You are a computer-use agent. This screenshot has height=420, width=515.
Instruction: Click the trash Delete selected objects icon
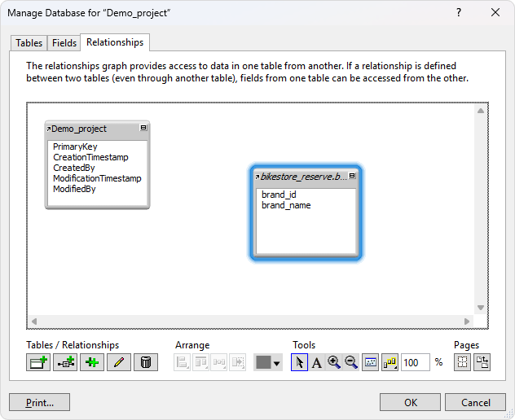146,362
